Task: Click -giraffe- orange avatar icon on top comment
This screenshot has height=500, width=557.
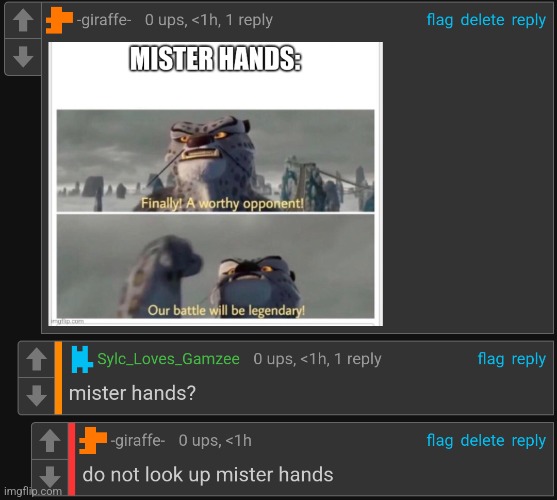Action: [x=59, y=21]
